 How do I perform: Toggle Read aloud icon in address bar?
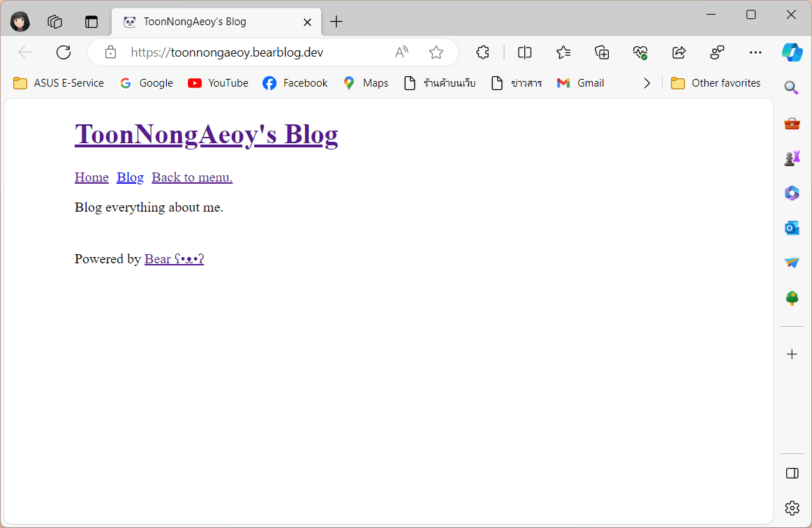pyautogui.click(x=401, y=52)
